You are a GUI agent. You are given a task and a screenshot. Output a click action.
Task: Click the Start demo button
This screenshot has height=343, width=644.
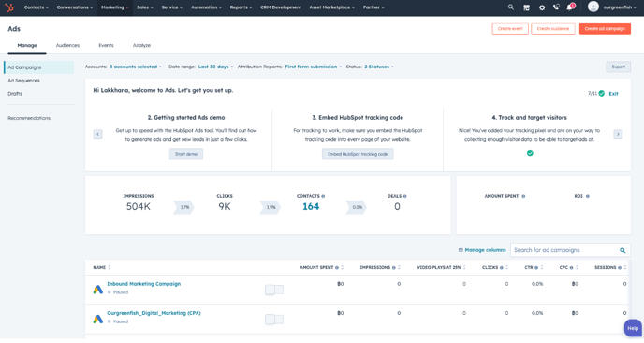(186, 154)
